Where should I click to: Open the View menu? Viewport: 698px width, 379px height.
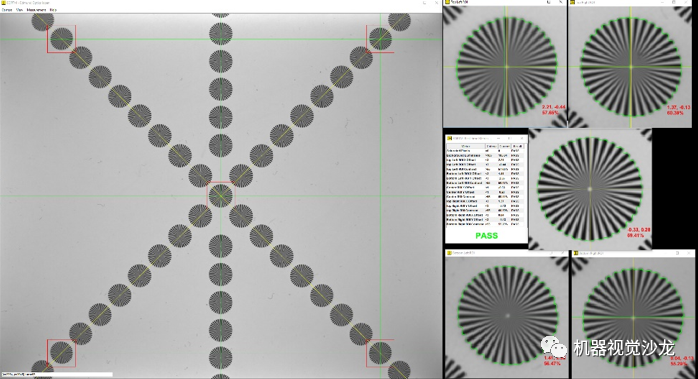(x=20, y=9)
